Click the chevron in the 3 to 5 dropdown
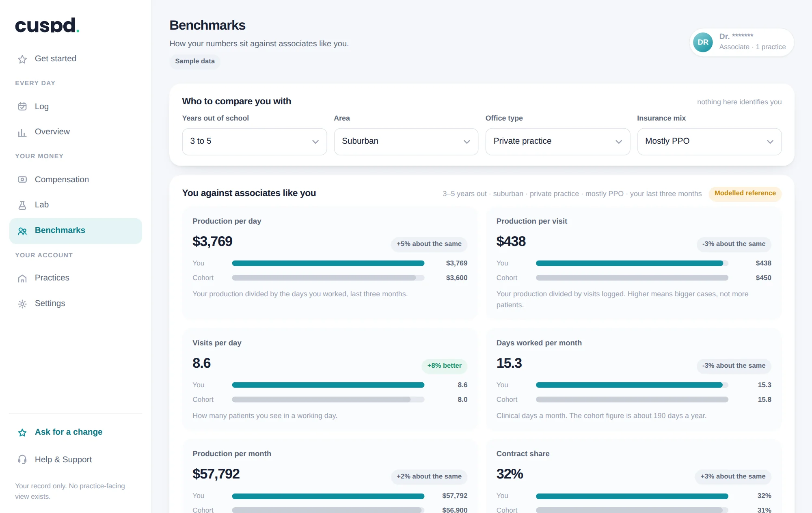The image size is (812, 513). (315, 142)
